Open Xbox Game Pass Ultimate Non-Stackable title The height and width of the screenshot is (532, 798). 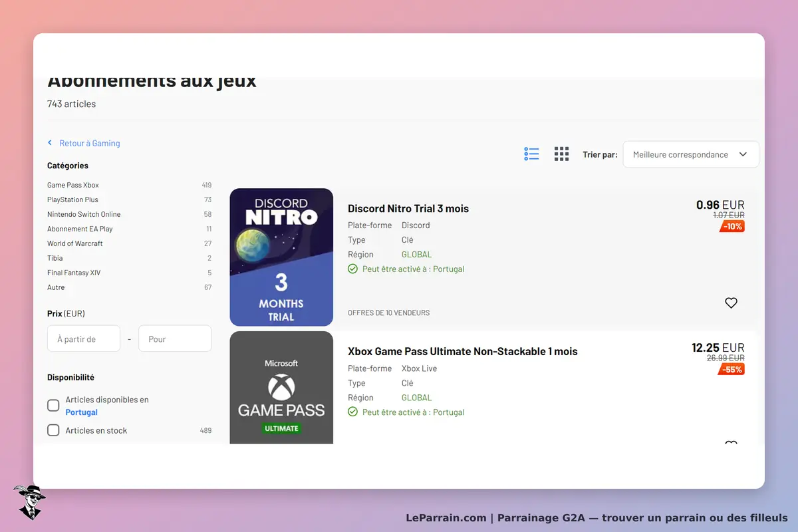463,352
